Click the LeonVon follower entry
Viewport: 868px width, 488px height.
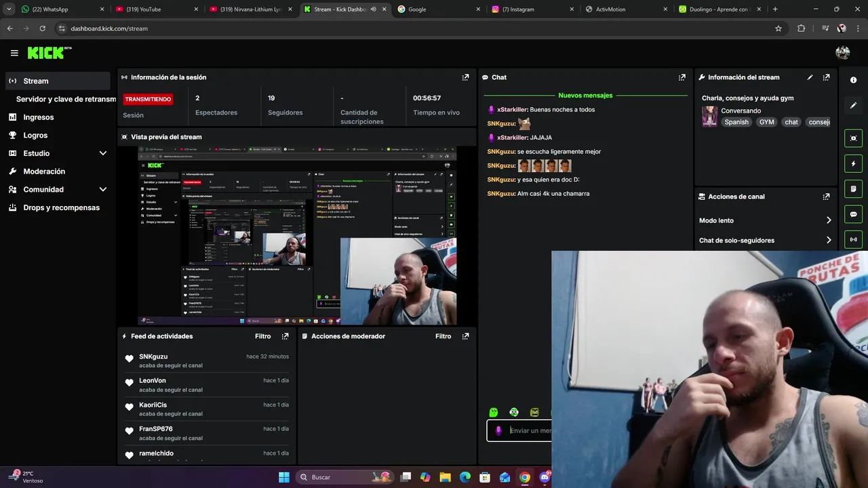[x=207, y=385]
